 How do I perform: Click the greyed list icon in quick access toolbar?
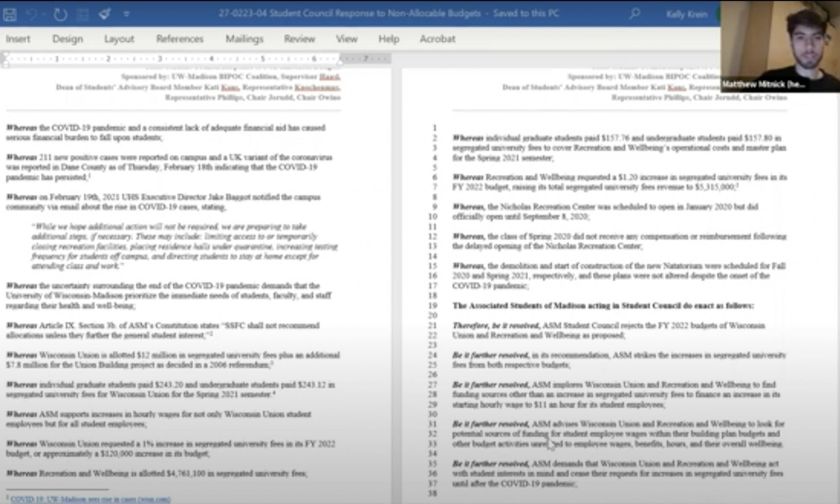pyautogui.click(x=83, y=14)
